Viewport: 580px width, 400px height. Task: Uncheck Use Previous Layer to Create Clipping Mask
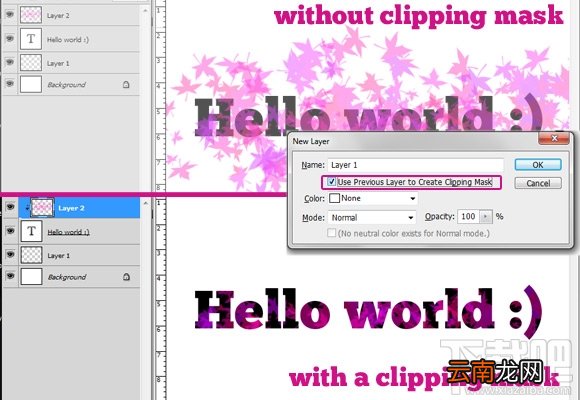[x=332, y=182]
